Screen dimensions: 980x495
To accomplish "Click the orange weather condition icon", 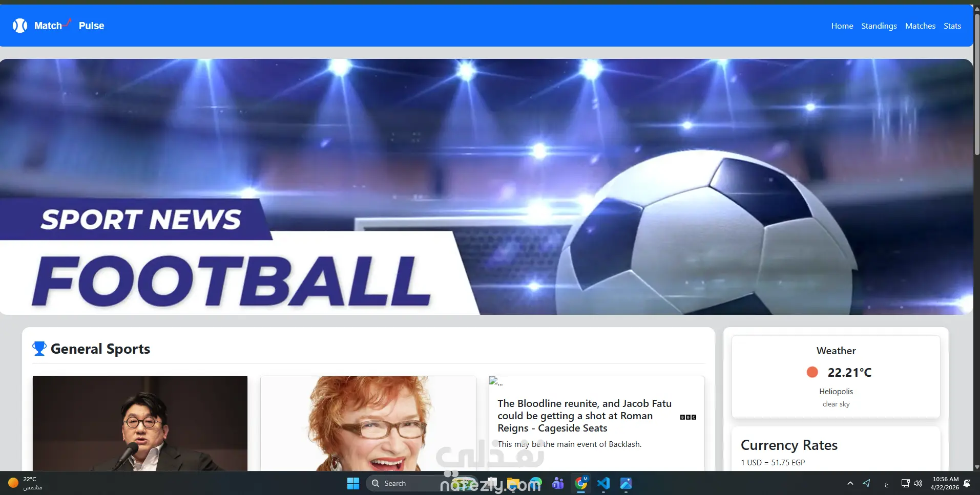I will pyautogui.click(x=812, y=372).
